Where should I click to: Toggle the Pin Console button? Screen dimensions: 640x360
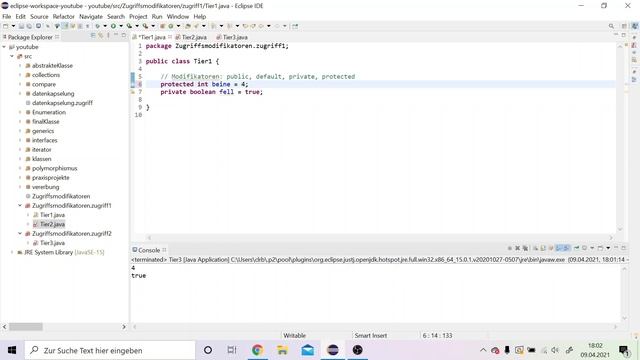point(576,248)
